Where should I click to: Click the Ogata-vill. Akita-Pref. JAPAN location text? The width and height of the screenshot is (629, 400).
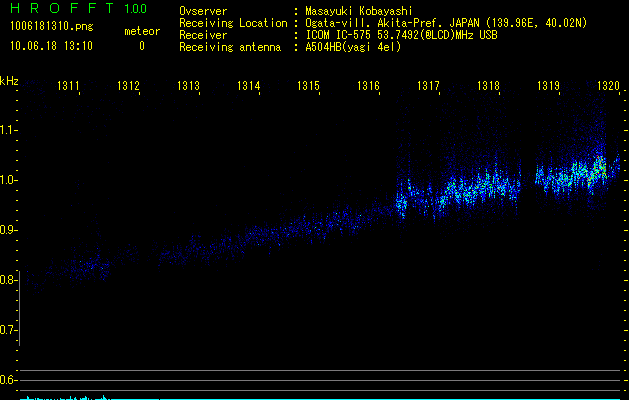pos(446,23)
